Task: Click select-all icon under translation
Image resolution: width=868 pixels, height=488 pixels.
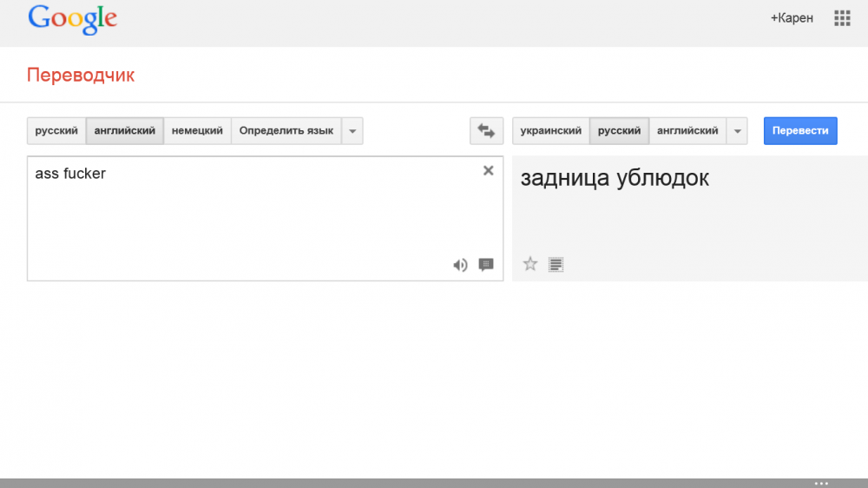Action: (x=556, y=264)
